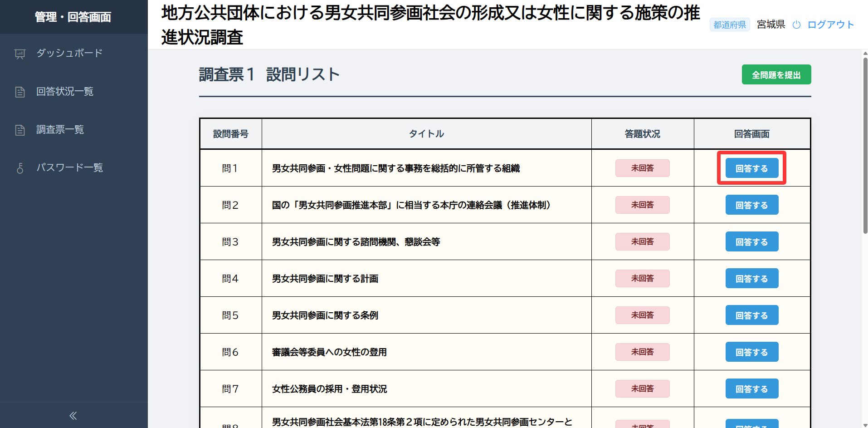Click the 都道府県 tag in header
Screen dimensions: 868x428
[x=730, y=25]
